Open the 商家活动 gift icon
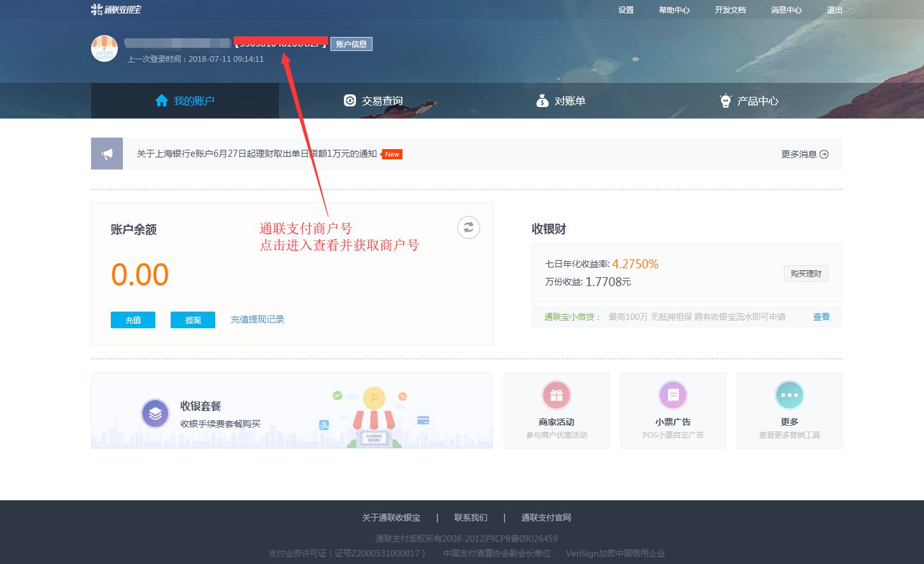 pos(557,396)
